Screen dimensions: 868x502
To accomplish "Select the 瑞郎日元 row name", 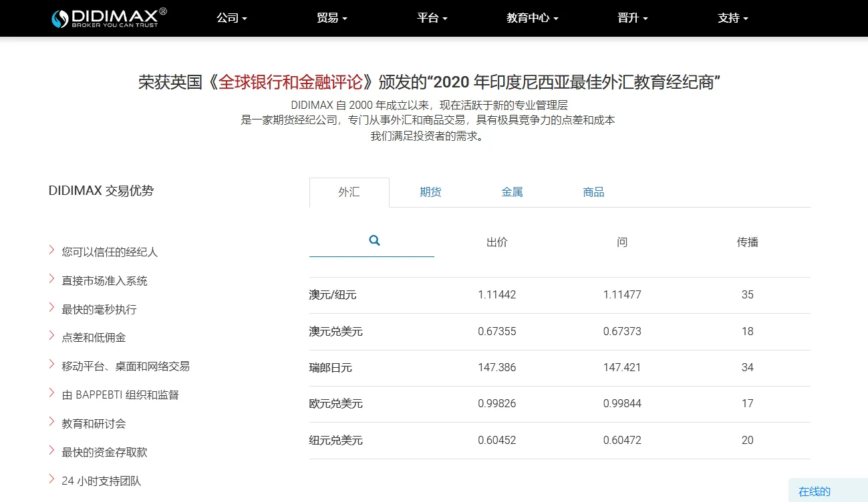I will [x=331, y=367].
